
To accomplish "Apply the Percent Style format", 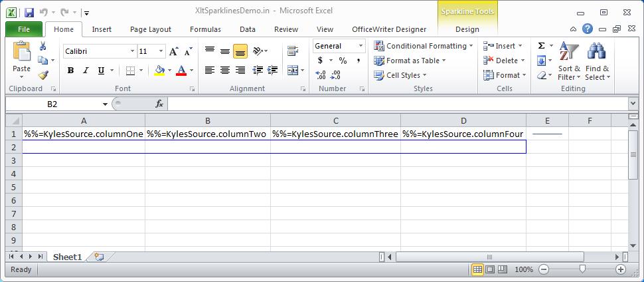I will (343, 61).
